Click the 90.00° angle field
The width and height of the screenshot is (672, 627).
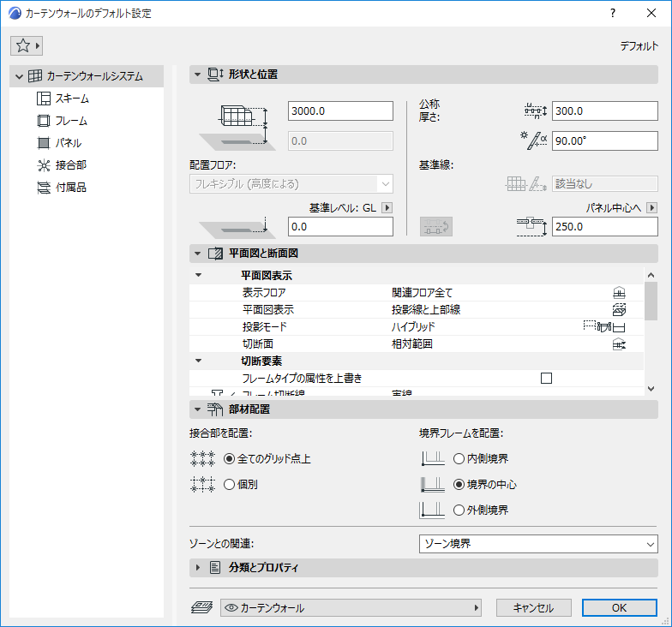605,140
